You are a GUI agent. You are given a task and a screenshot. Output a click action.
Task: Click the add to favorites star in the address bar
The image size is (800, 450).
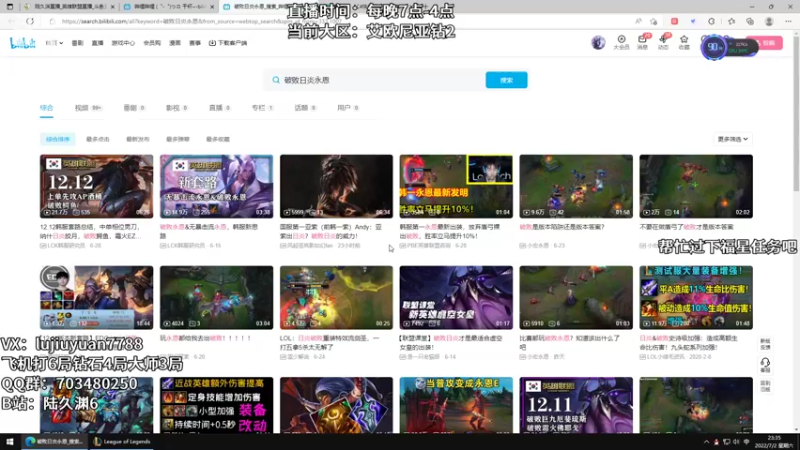coord(654,21)
